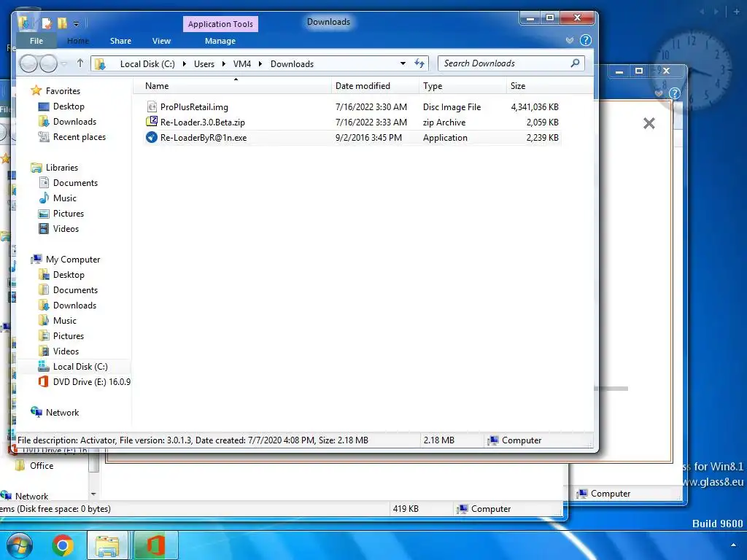Click Downloads breadcrumb in address bar
The image size is (747, 560).
(x=292, y=64)
